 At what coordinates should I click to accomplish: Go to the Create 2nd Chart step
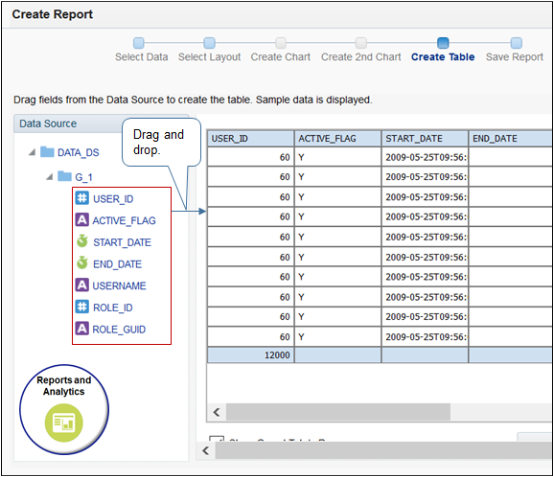coord(361,43)
